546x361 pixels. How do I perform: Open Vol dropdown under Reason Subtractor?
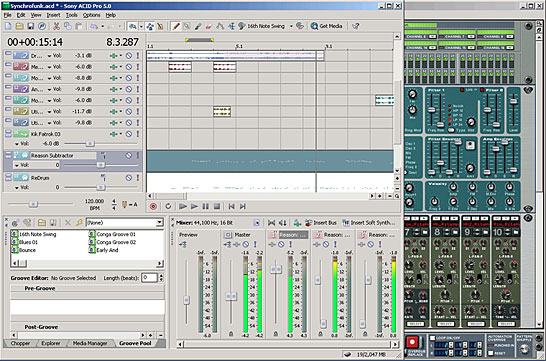coord(16,165)
